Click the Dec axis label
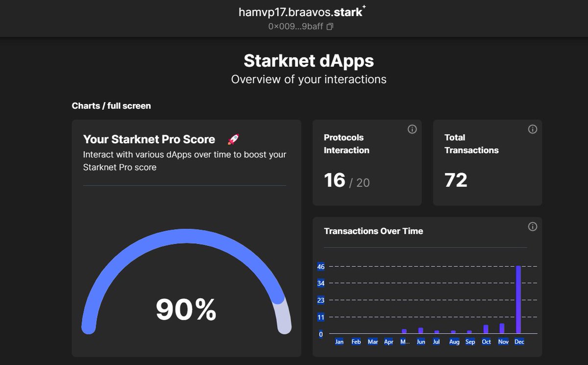Image resolution: width=588 pixels, height=365 pixels. tap(519, 341)
